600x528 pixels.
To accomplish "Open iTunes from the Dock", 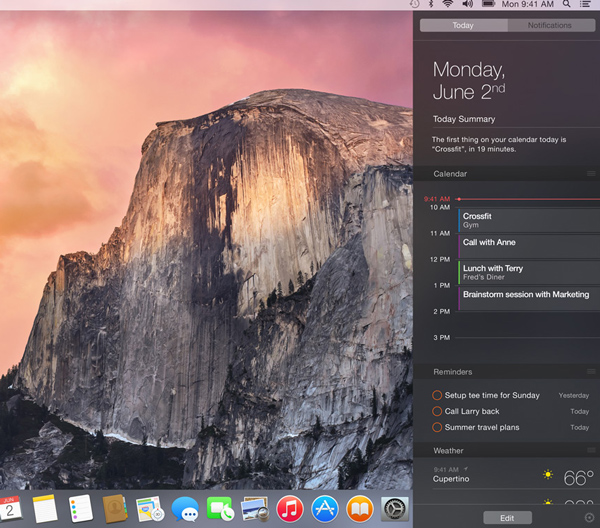I will tap(290, 509).
